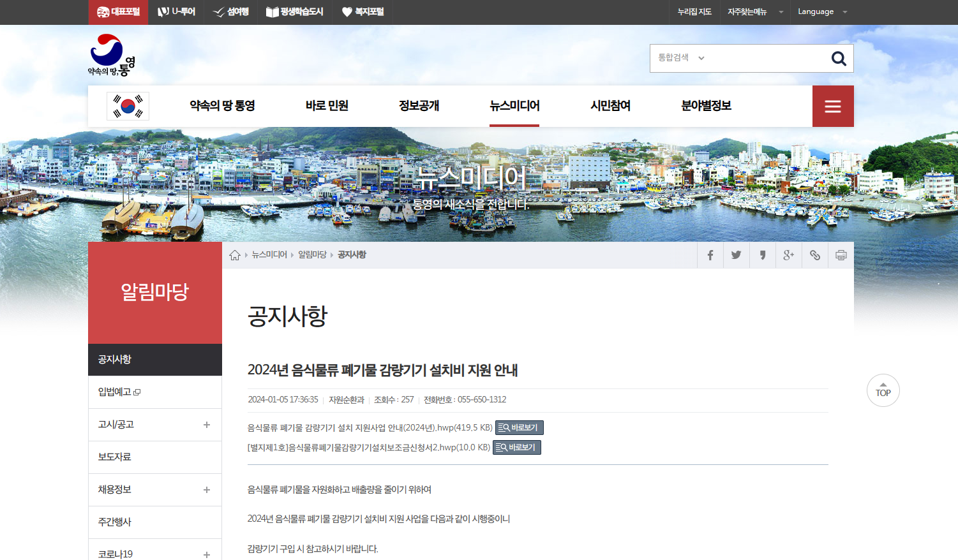958x560 pixels.
Task: Open the Language dropdown
Action: [x=822, y=12]
